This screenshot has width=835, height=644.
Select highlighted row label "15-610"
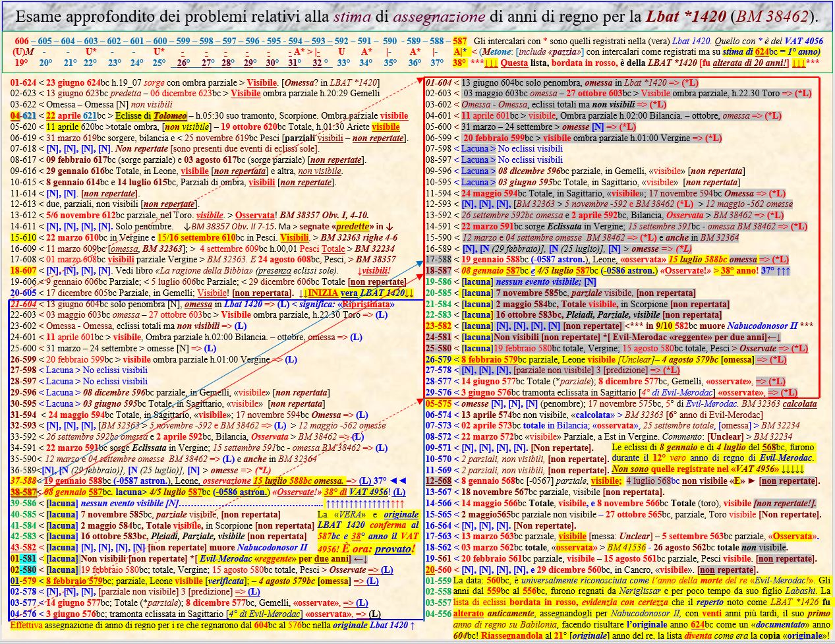[24, 237]
